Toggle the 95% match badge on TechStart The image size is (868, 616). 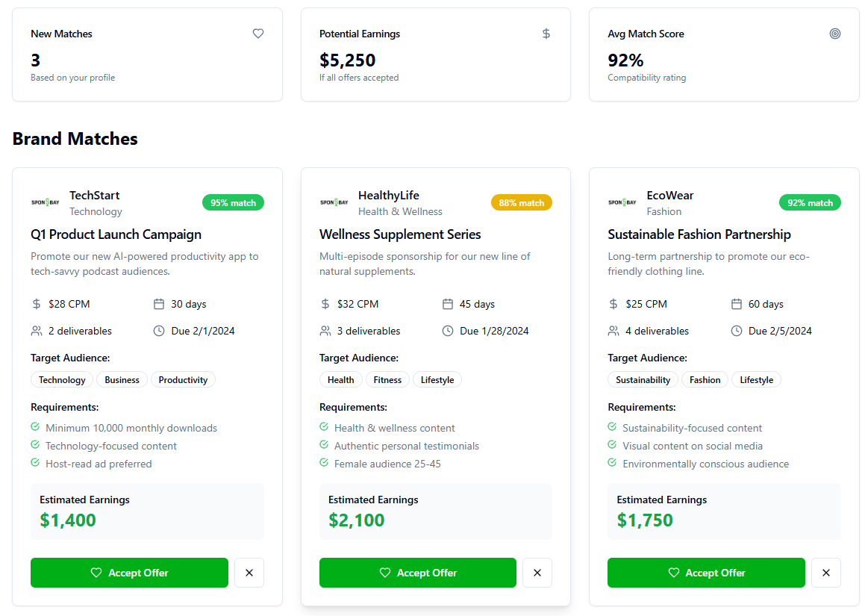[233, 202]
